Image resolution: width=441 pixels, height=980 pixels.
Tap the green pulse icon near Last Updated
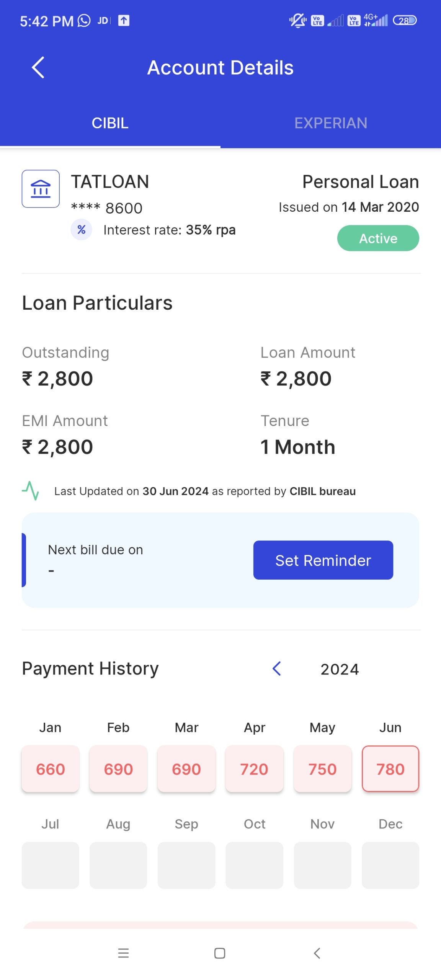[31, 491]
